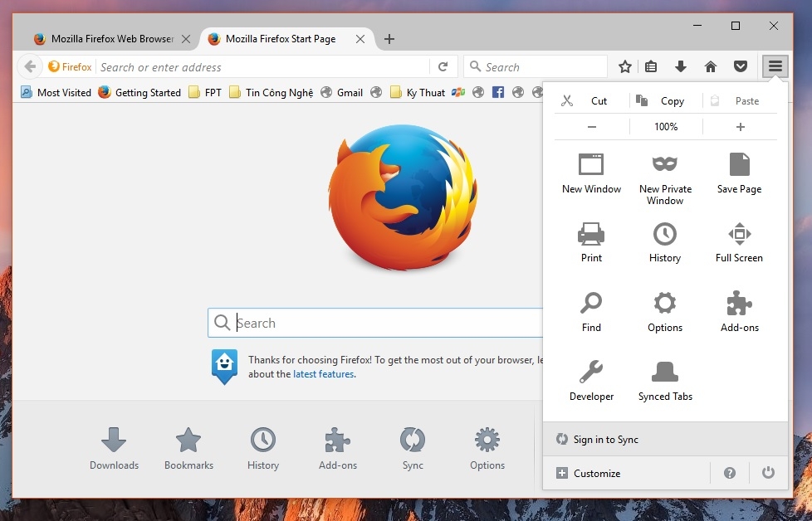Click the back navigation arrow

click(x=30, y=66)
